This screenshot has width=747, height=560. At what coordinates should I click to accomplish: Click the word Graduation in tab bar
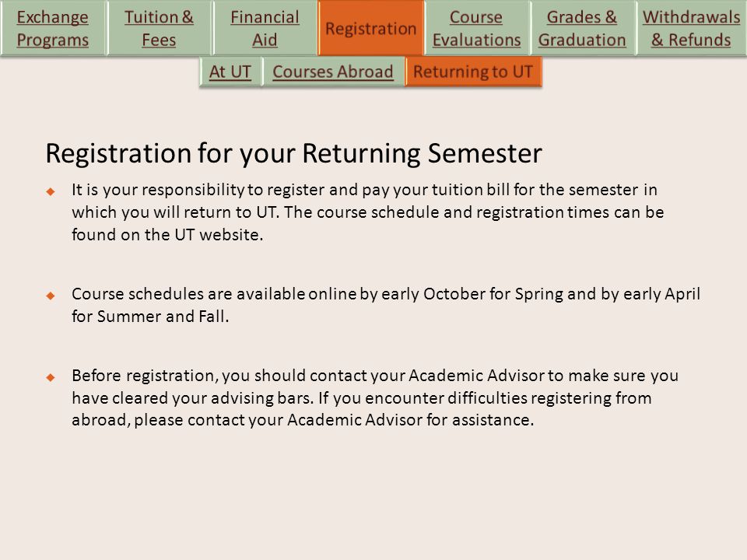[x=582, y=40]
